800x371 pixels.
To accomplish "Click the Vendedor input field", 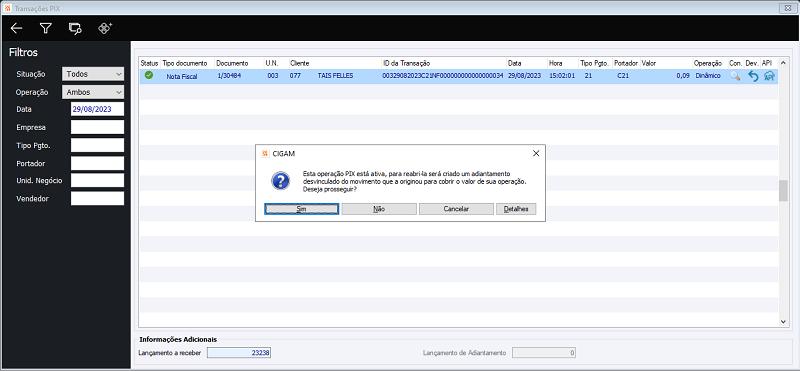I will 97,198.
